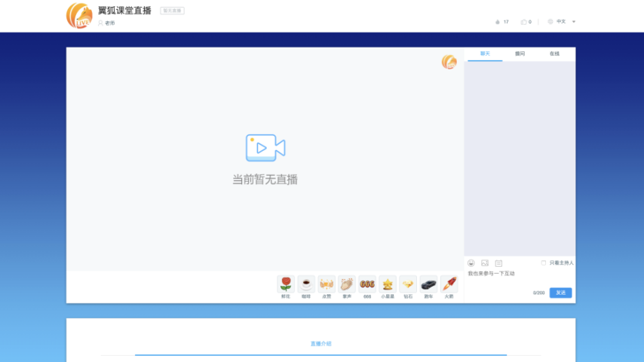Send the rose flower gift
644x362 pixels.
pos(286,284)
